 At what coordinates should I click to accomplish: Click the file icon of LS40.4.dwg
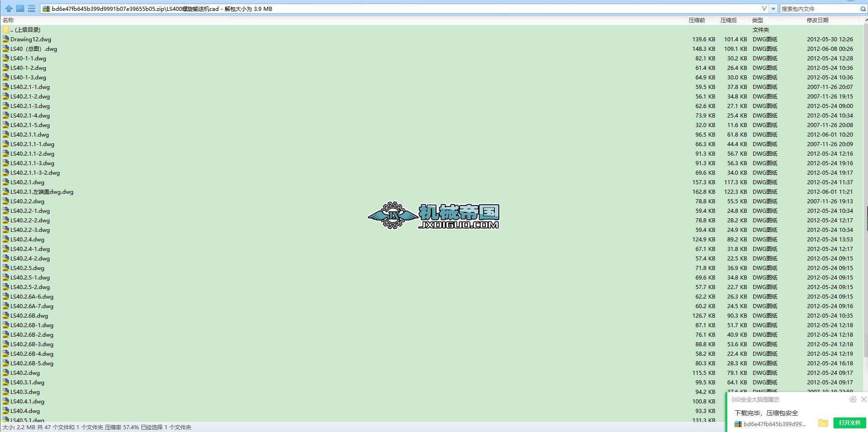tap(6, 411)
